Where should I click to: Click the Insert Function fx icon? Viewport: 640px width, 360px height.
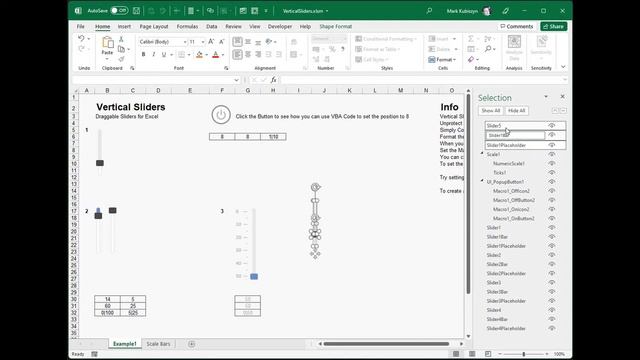click(x=273, y=80)
